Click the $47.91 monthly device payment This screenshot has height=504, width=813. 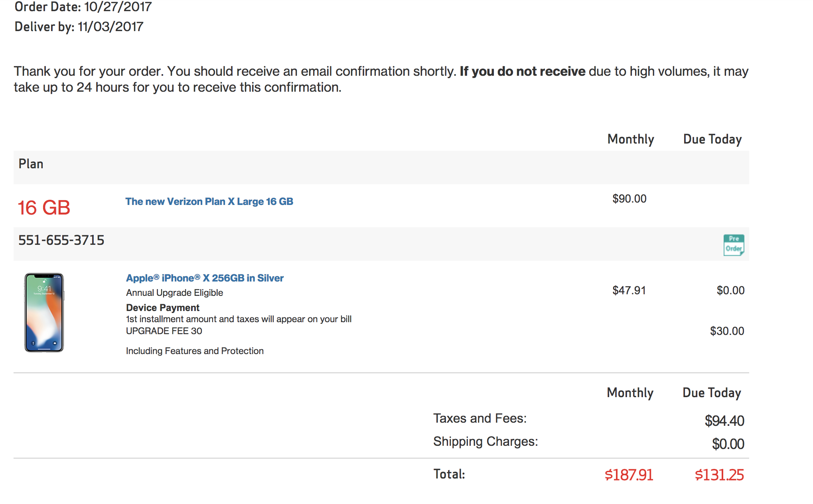tap(629, 290)
